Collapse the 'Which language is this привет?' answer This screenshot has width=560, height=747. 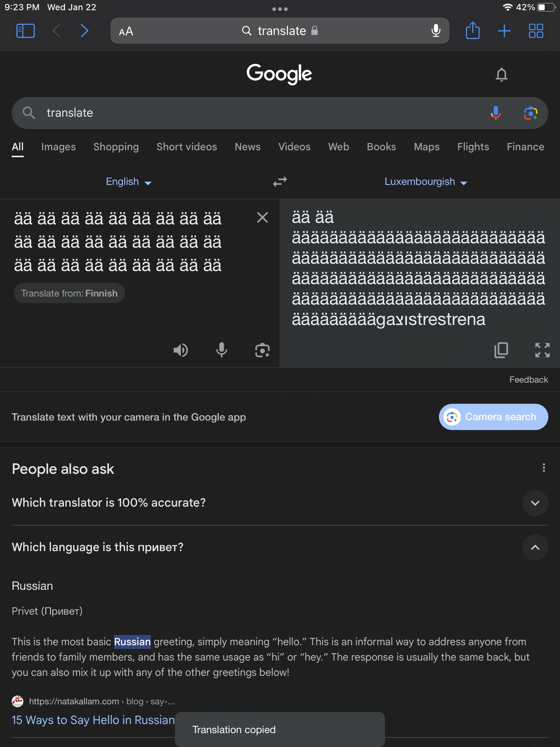coord(535,547)
